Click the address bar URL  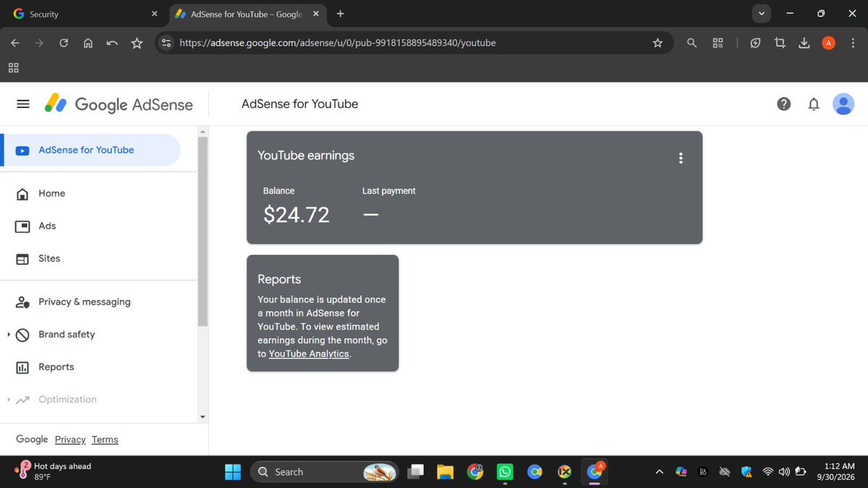pyautogui.click(x=338, y=43)
